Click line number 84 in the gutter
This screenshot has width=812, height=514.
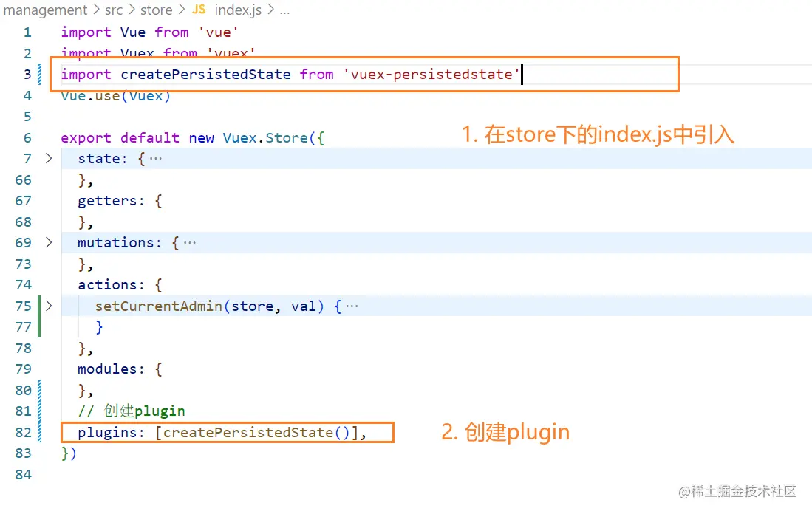coord(24,474)
